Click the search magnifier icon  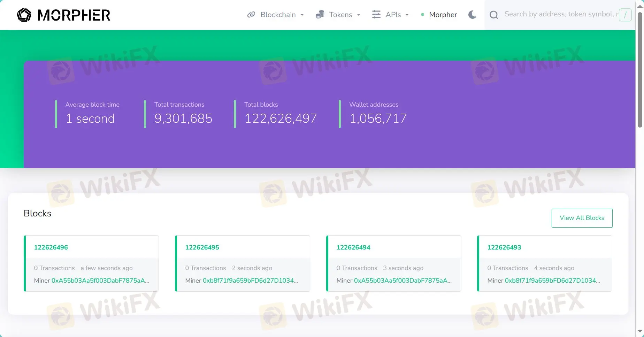tap(493, 15)
